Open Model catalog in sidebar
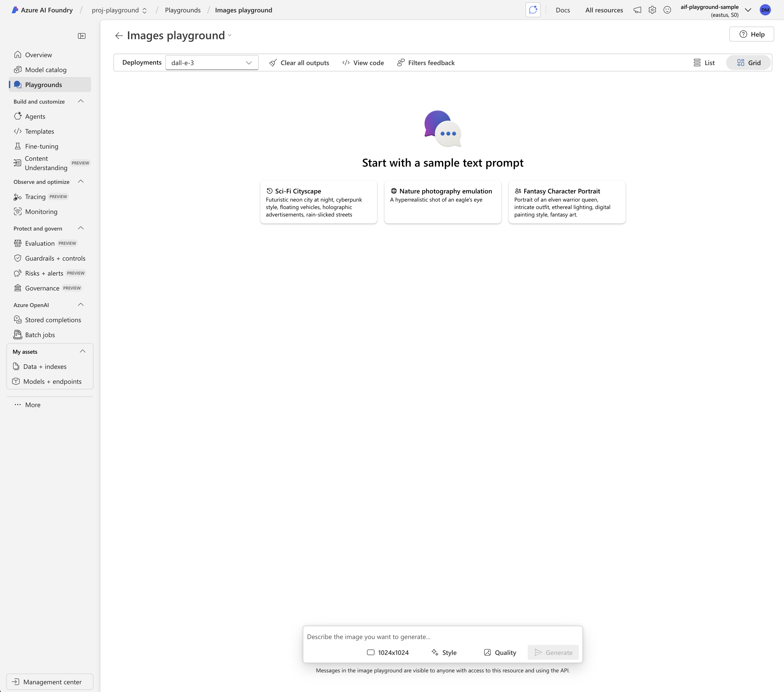784x692 pixels. click(x=46, y=70)
